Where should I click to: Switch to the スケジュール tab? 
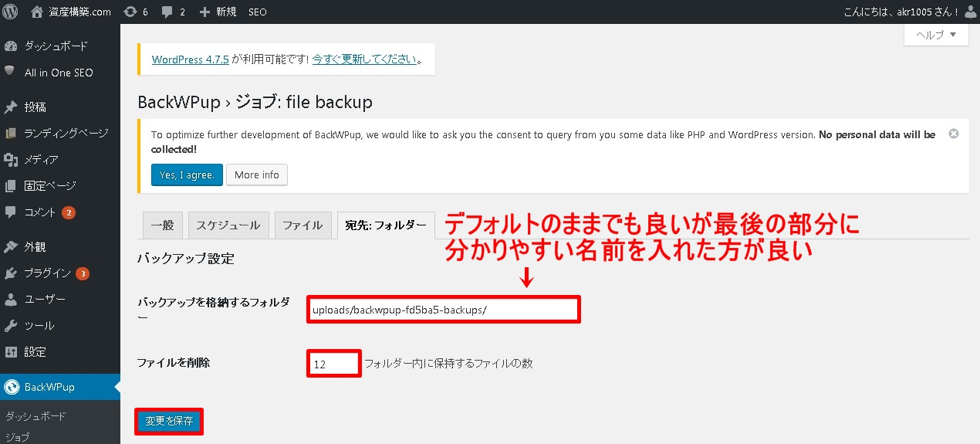point(228,225)
